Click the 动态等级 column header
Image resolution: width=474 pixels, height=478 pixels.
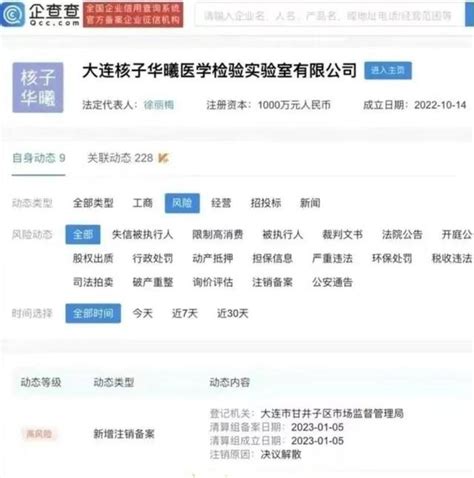41,382
